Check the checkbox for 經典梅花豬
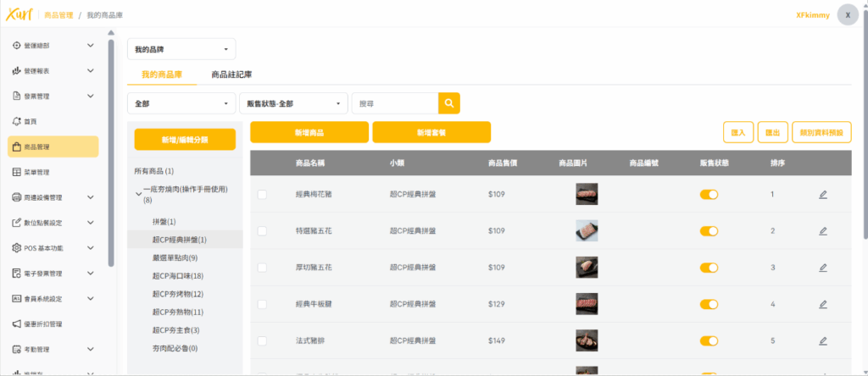Viewport: 868px width, 376px height. [x=262, y=195]
